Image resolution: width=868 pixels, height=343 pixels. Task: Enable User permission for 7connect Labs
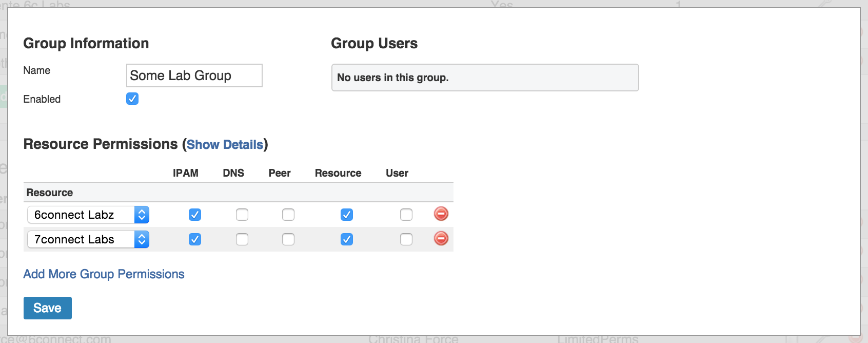[406, 239]
